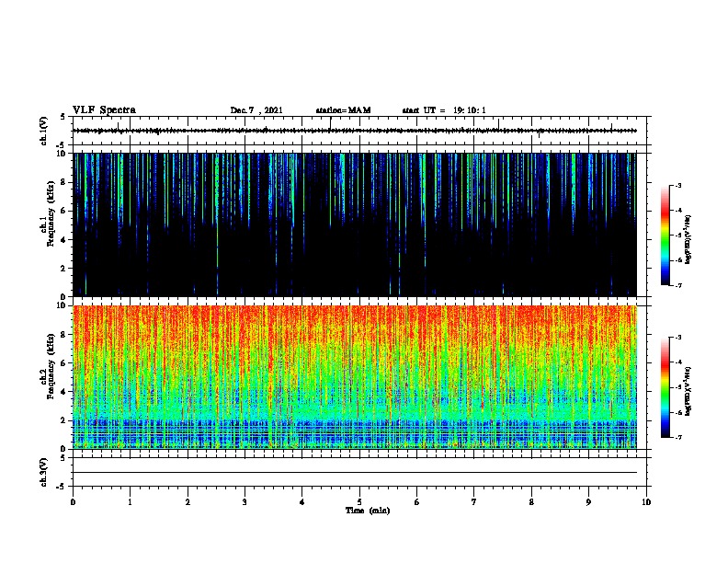Click the "ch.1(V)" waveform axis label
The width and height of the screenshot is (728, 563).
(x=44, y=131)
